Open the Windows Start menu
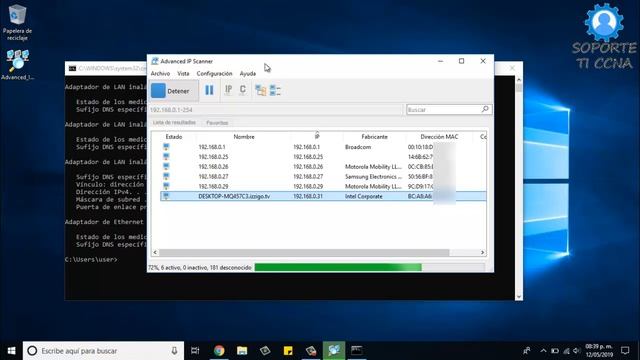 11,351
